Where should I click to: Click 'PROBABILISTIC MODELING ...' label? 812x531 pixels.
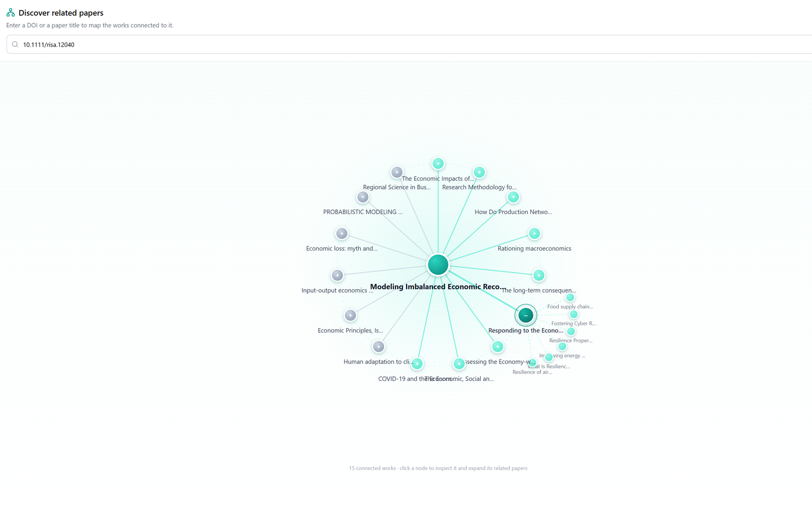click(363, 212)
